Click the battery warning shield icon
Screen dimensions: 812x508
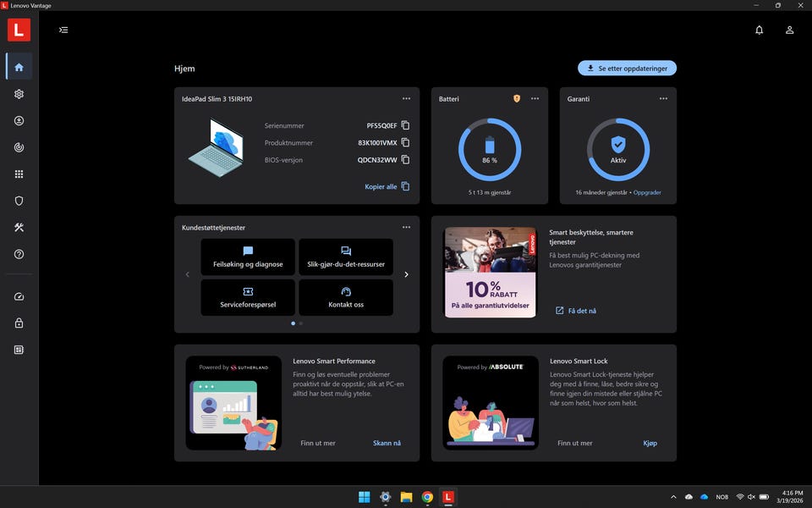point(517,98)
